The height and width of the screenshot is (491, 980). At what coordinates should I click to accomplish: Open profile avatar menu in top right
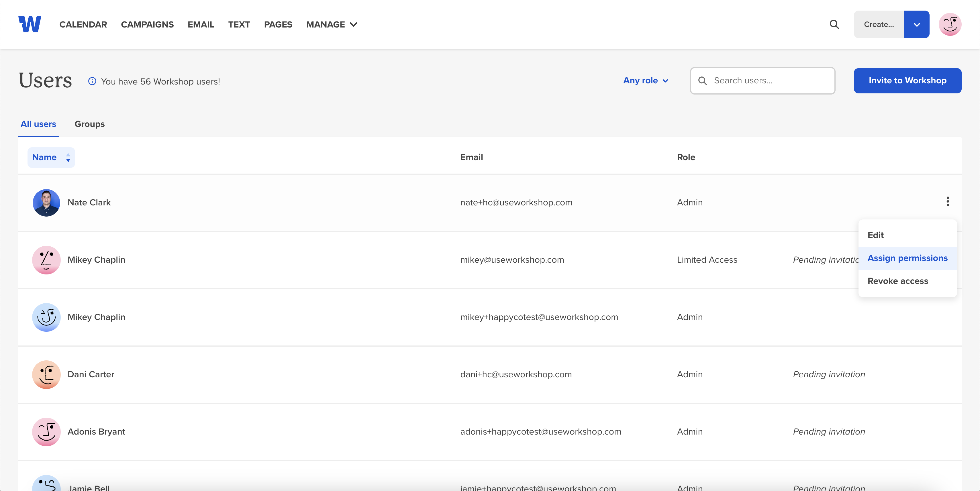[950, 24]
